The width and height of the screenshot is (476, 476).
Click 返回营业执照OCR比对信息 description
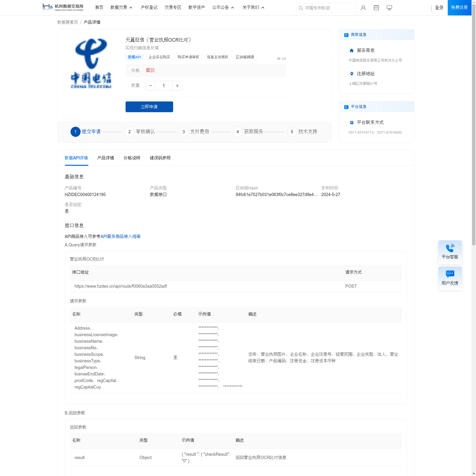[x=261, y=458]
